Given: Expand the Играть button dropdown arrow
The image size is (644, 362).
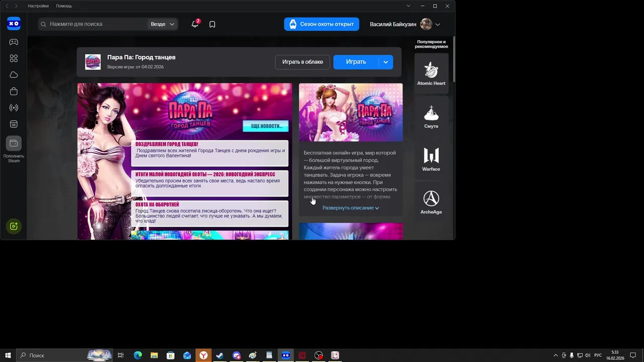Looking at the screenshot, I should click(x=386, y=62).
